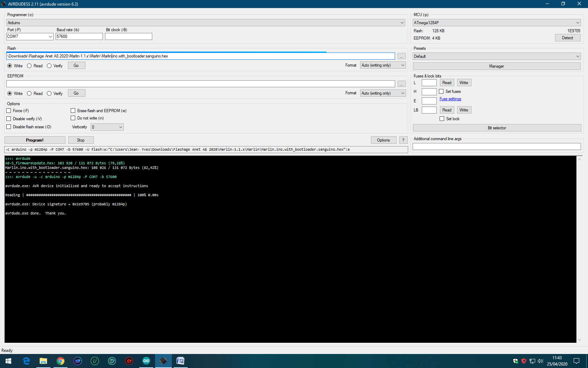This screenshot has height=368, width=588.
Task: Enable Disable verify (-V) checkbox
Action: pos(9,119)
